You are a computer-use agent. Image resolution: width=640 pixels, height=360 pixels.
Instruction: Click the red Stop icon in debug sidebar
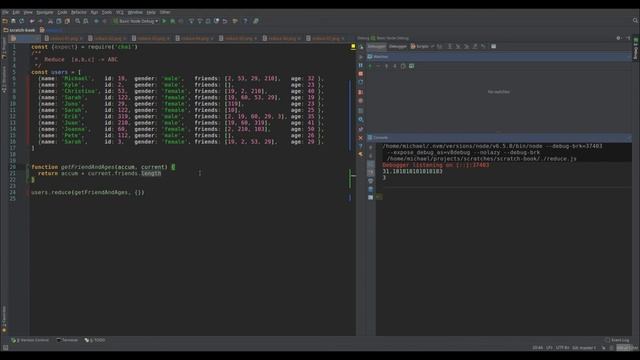[360, 74]
